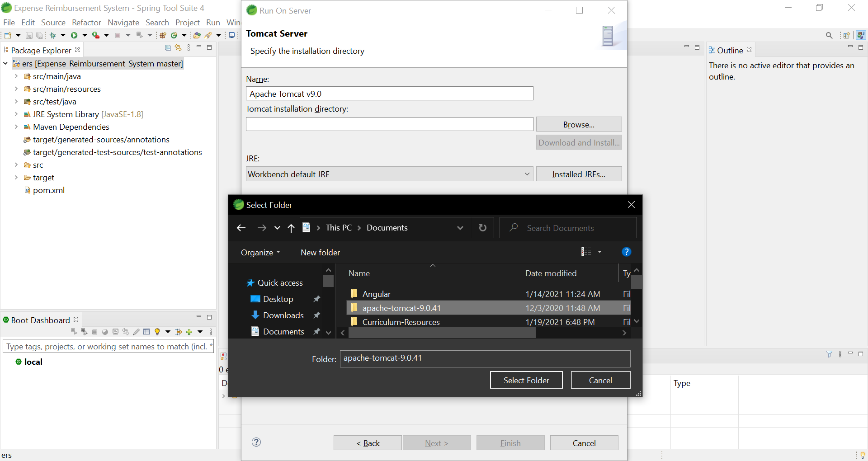Click the blue help icon in Select Folder dialog

[x=626, y=252]
